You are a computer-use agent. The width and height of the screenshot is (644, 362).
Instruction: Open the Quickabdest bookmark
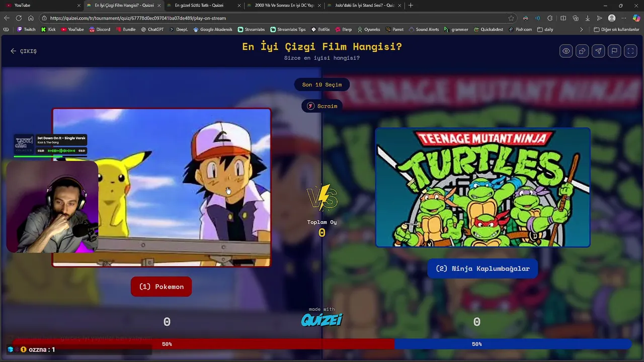[488, 29]
